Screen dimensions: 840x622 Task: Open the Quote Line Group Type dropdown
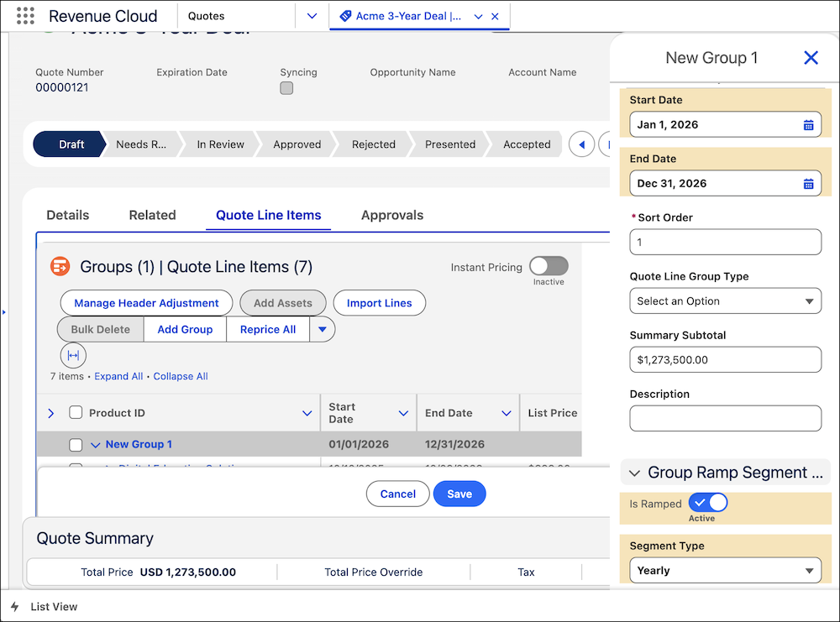click(x=726, y=301)
